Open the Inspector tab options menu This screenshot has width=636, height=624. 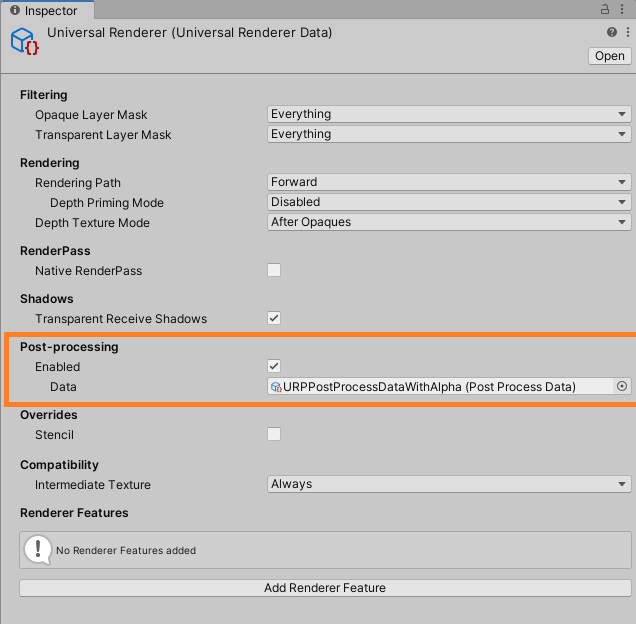622,9
